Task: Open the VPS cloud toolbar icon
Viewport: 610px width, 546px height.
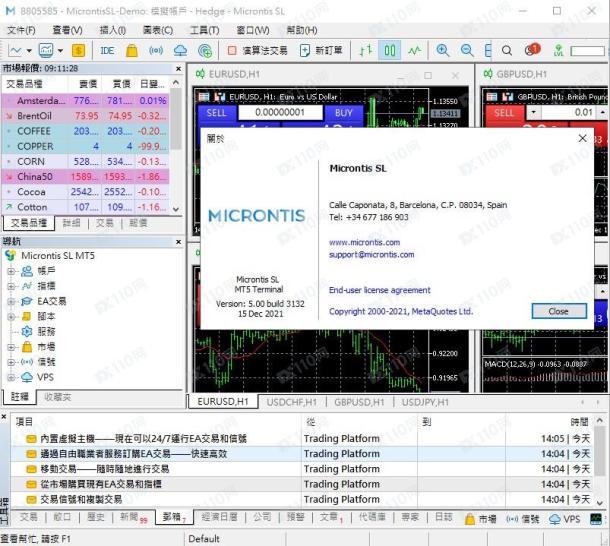Action: point(180,51)
